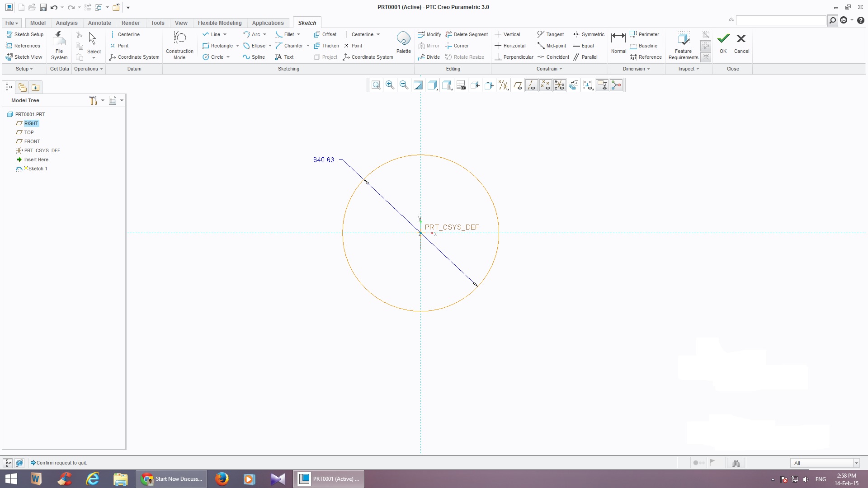Toggle point display visibility
The width and height of the screenshot is (868, 488).
546,85
